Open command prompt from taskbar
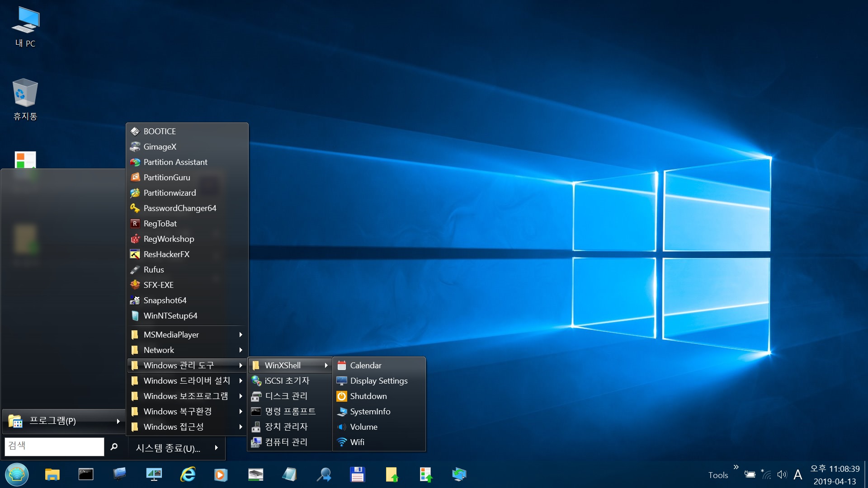The image size is (868, 488). pos(86,474)
